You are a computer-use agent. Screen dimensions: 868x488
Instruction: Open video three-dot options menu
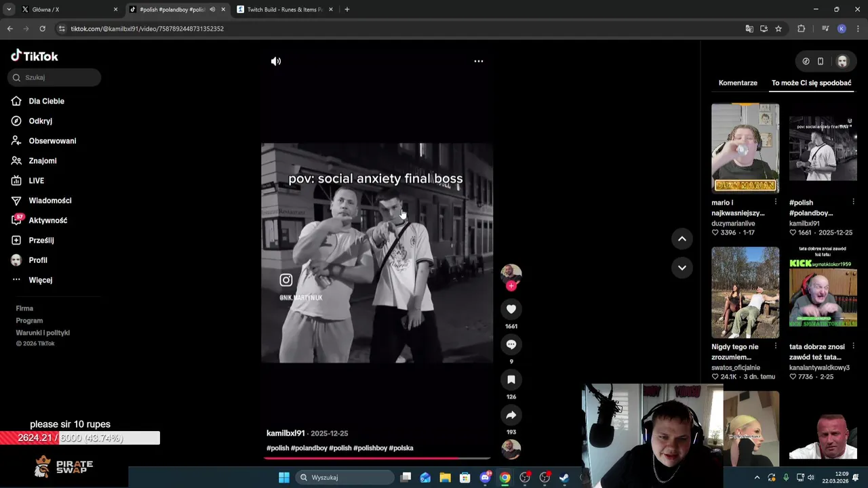pyautogui.click(x=478, y=61)
